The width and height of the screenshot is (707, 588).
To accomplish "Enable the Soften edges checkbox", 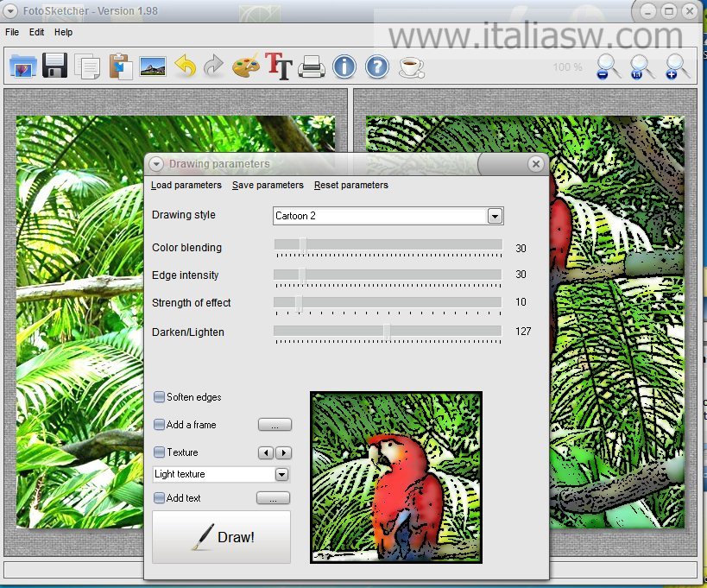I will (159, 397).
